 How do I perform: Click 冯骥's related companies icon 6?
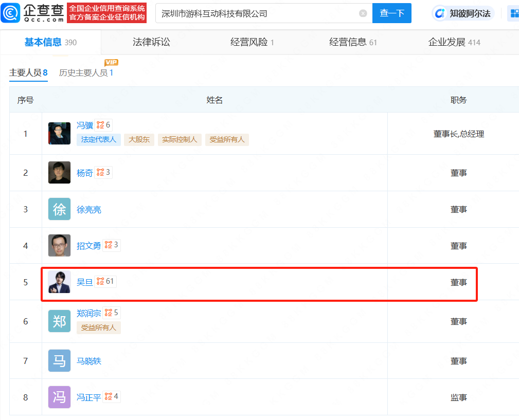click(103, 125)
